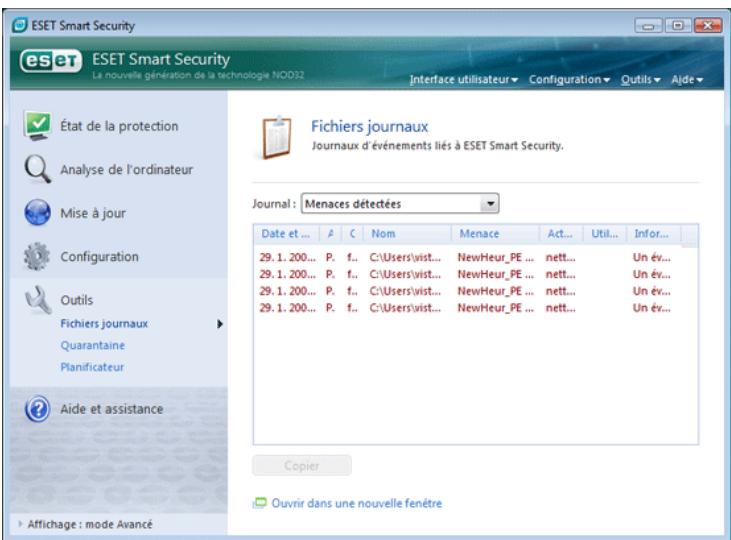Click the arrow next to Fichiers journaux
The height and width of the screenshot is (540, 731).
(x=220, y=324)
